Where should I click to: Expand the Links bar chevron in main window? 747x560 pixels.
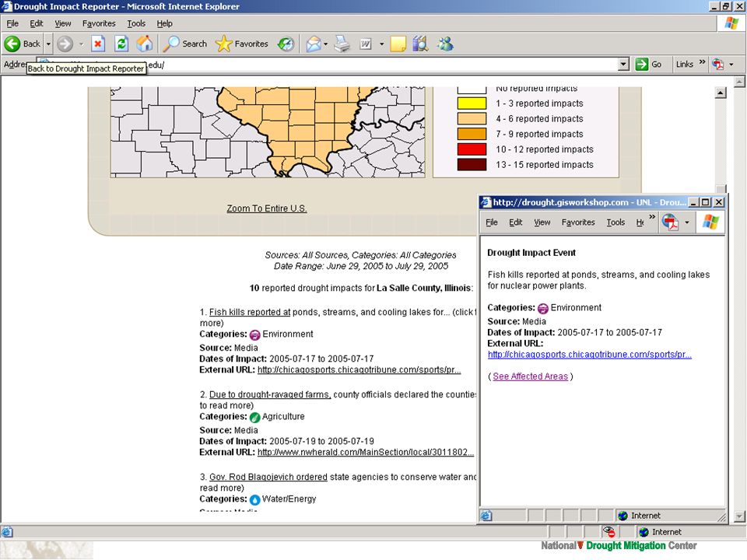click(702, 62)
